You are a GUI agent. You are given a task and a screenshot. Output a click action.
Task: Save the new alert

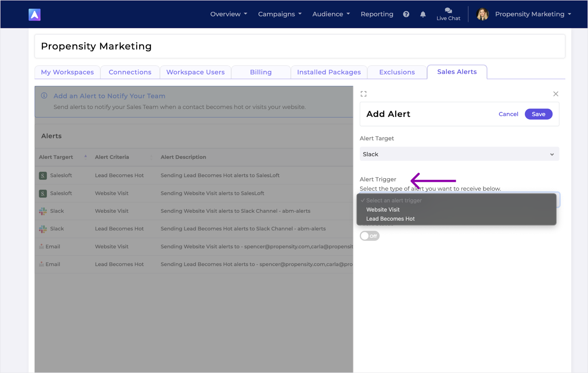(x=538, y=114)
